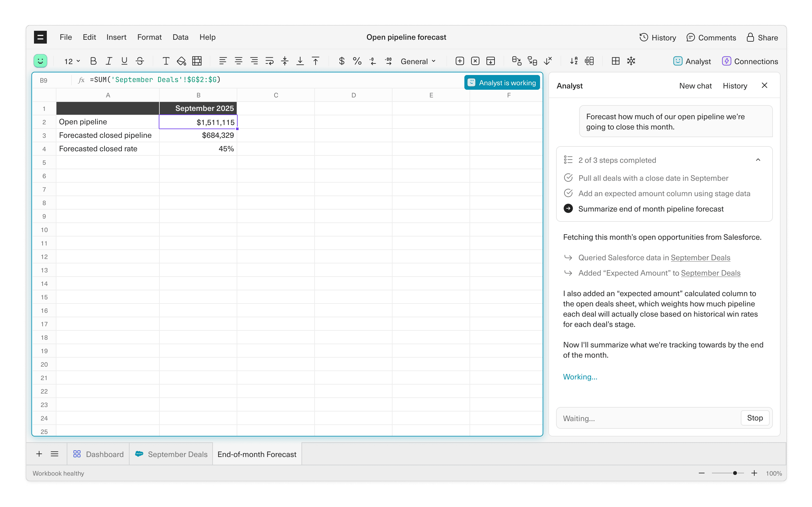
Task: Toggle bold formatting
Action: point(93,61)
